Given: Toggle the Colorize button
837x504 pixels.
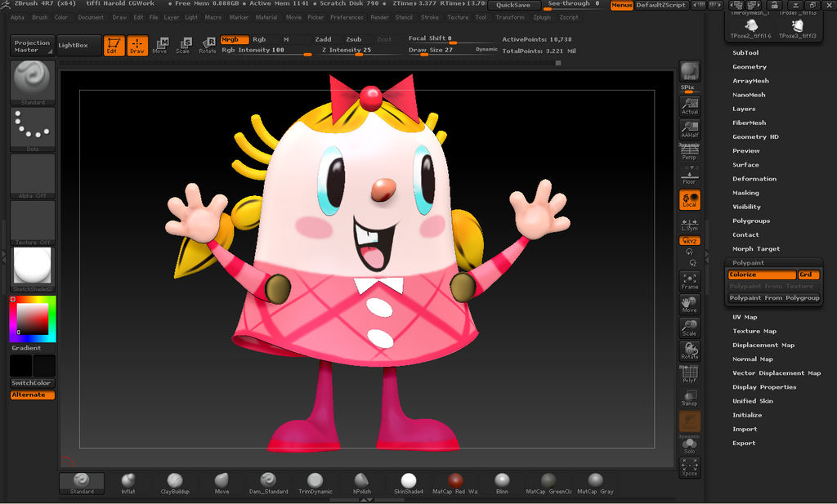Looking at the screenshot, I should (x=762, y=274).
